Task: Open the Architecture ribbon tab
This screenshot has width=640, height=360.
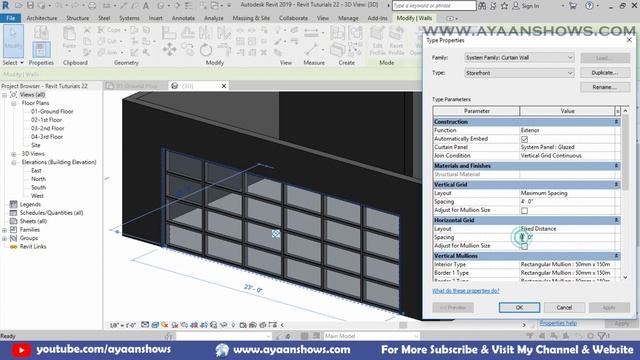Action: click(x=42, y=18)
